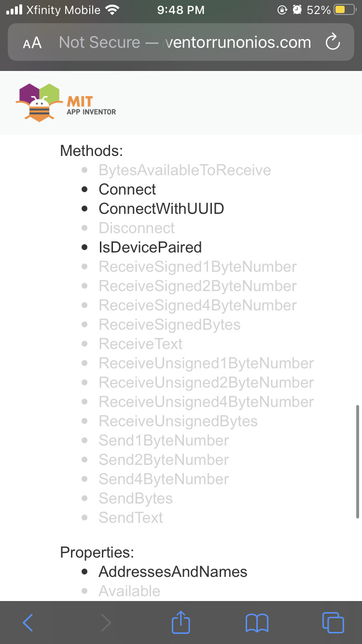Tap the MIT App Inventor logo

pos(66,102)
